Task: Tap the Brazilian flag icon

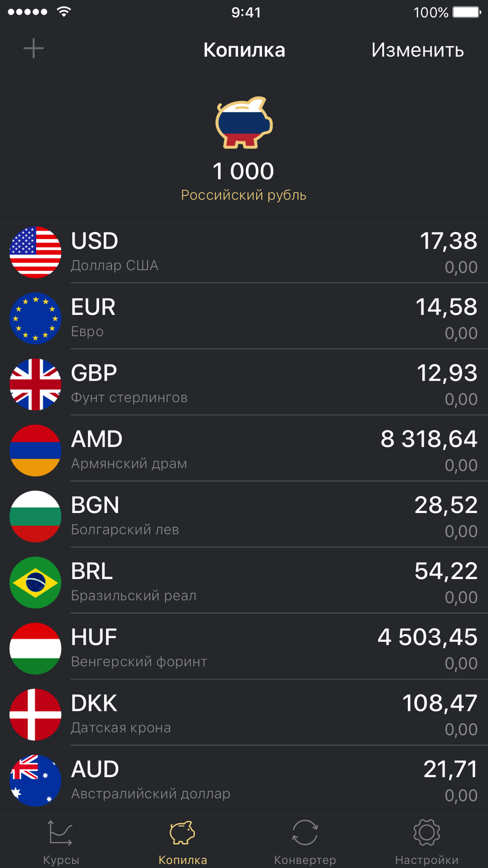Action: tap(36, 582)
